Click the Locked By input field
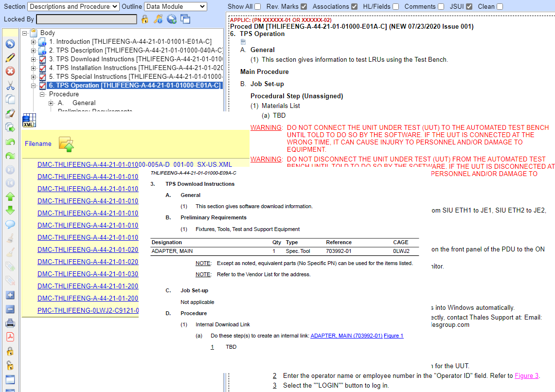 coord(87,19)
